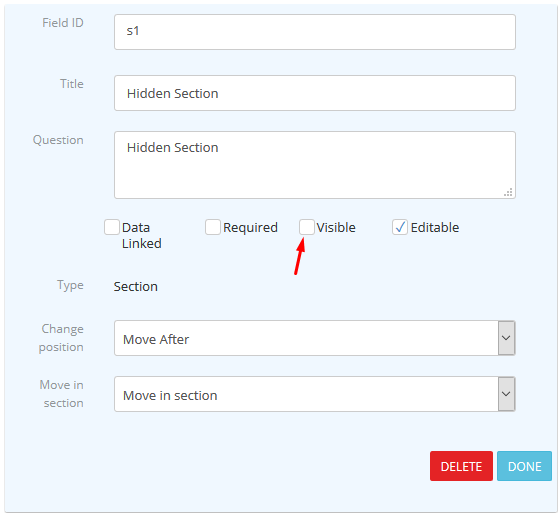Click the Section type value text
This screenshot has width=560, height=513.
point(136,287)
